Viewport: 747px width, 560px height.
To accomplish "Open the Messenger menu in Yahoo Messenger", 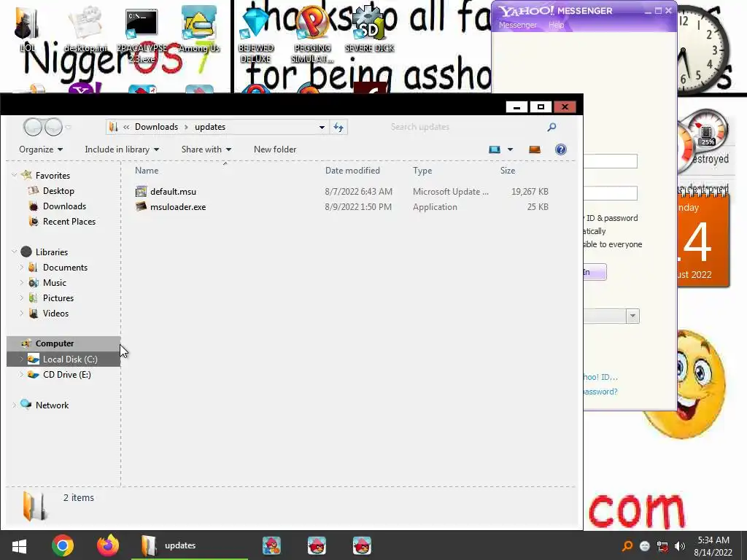I will (517, 25).
